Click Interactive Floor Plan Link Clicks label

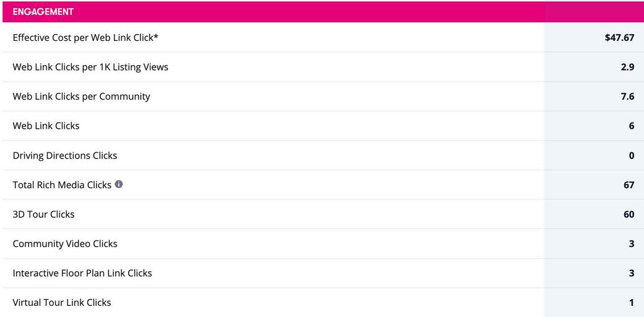coord(82,273)
